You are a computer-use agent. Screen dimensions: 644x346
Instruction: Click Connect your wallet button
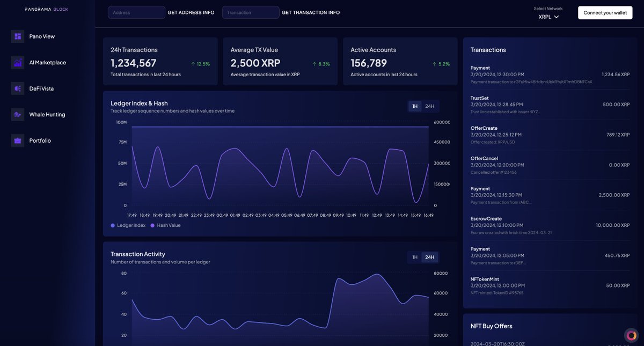coord(605,12)
